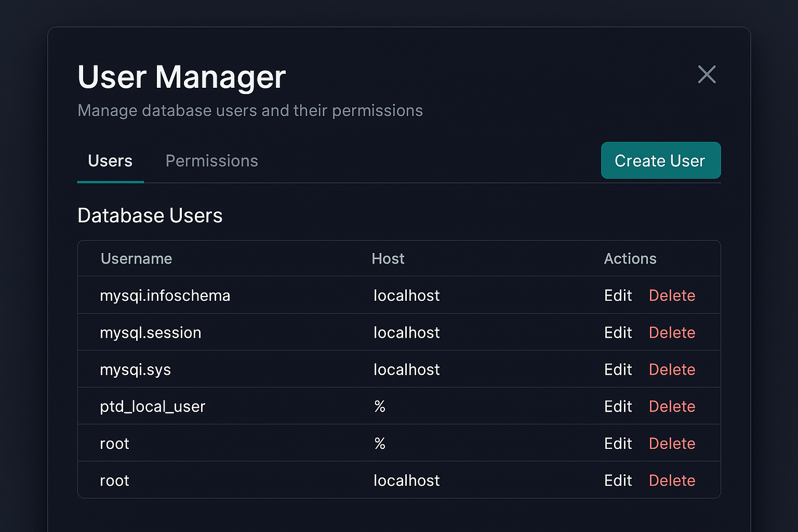The image size is (798, 532).
Task: Switch to the Permissions tab
Action: coord(211,161)
